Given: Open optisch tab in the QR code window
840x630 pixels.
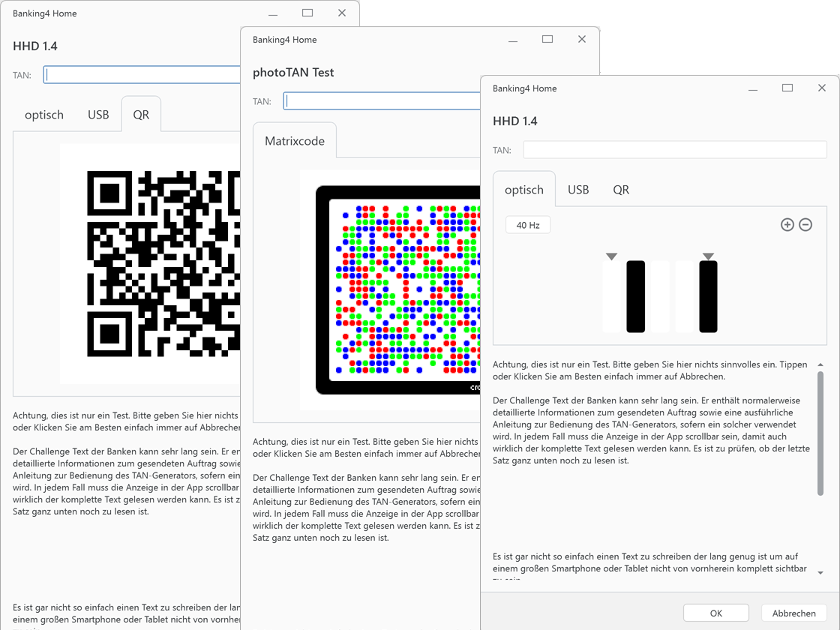Looking at the screenshot, I should [x=44, y=115].
